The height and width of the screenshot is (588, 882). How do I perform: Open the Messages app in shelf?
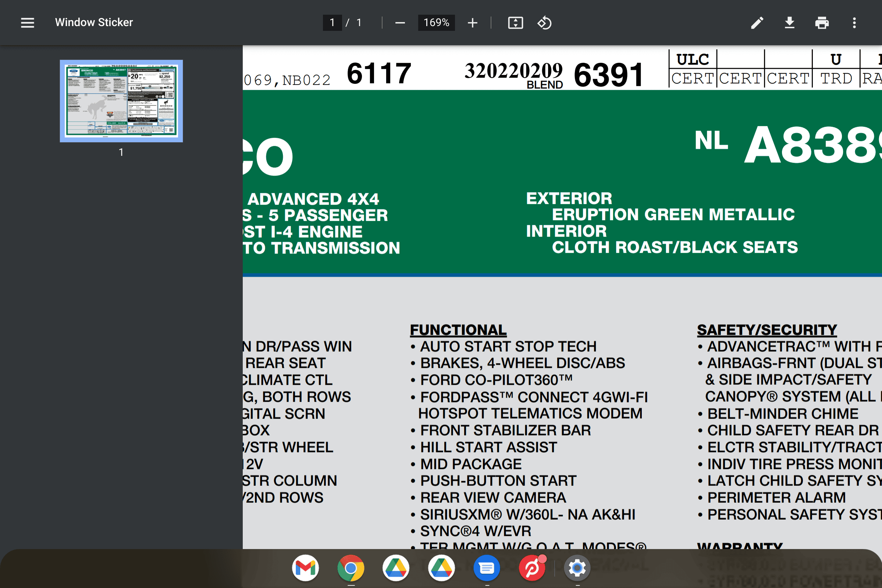(x=487, y=568)
